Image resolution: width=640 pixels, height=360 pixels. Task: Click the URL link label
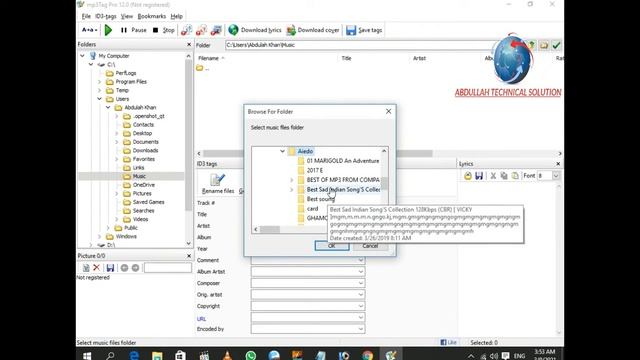click(x=201, y=319)
